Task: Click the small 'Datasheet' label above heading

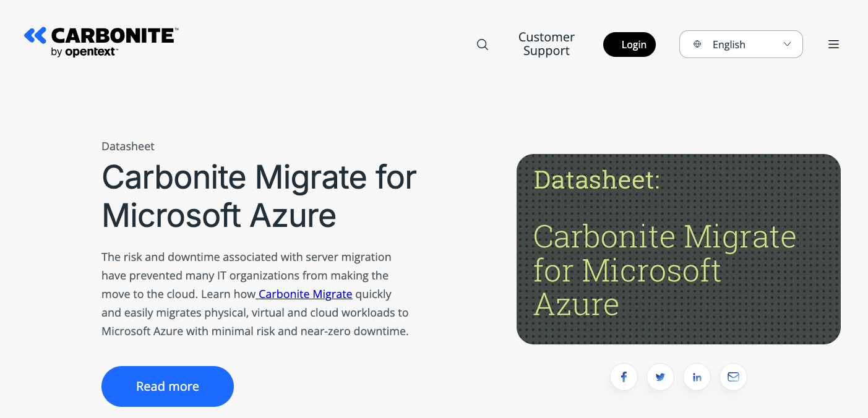Action: (x=128, y=147)
